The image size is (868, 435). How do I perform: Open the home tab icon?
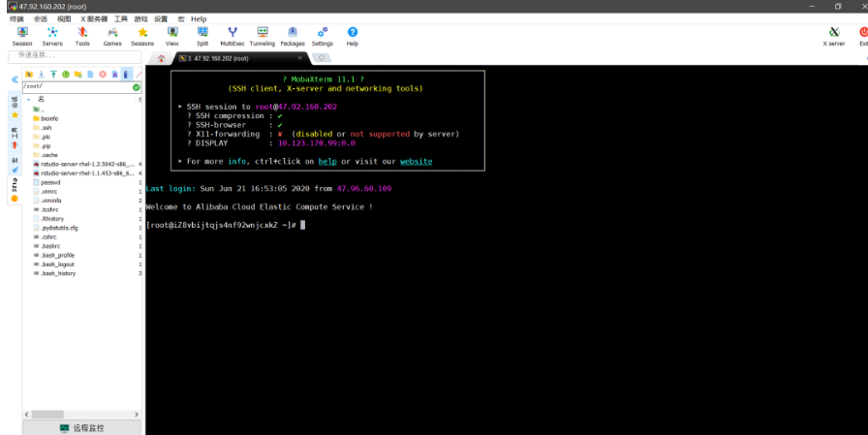pyautogui.click(x=161, y=58)
